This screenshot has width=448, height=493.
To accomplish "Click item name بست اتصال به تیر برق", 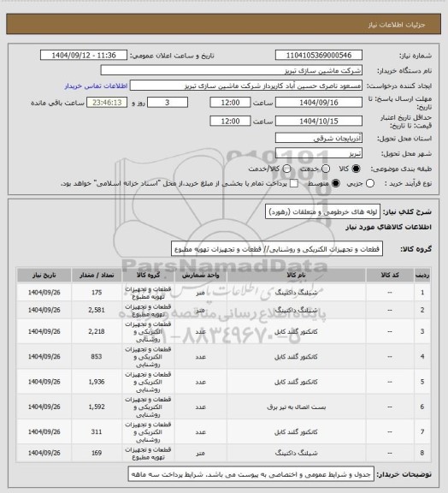I will click(297, 407).
